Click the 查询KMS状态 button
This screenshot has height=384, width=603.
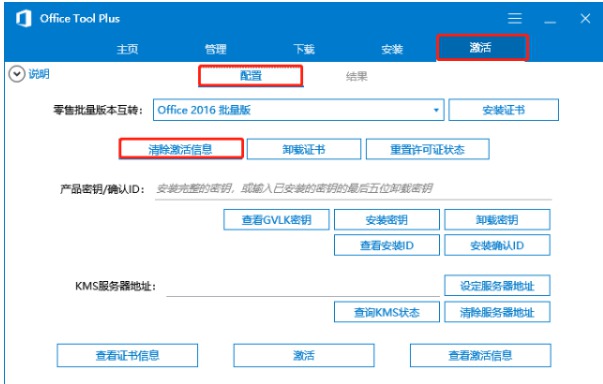coord(386,312)
